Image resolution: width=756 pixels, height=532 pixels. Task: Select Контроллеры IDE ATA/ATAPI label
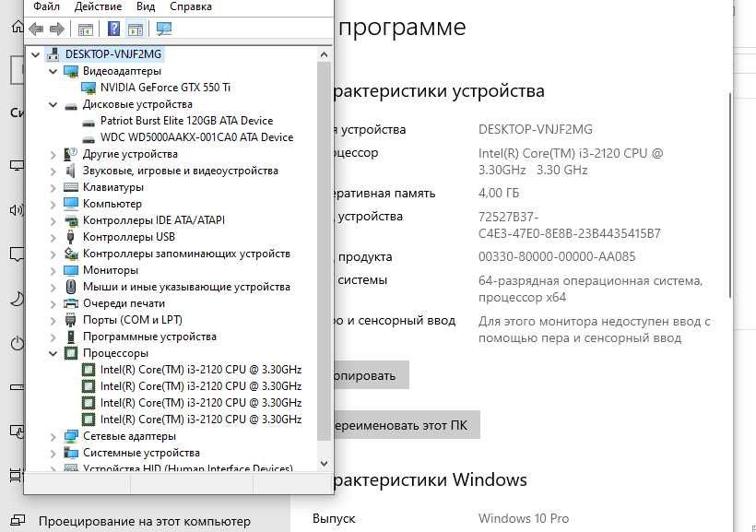pos(154,220)
